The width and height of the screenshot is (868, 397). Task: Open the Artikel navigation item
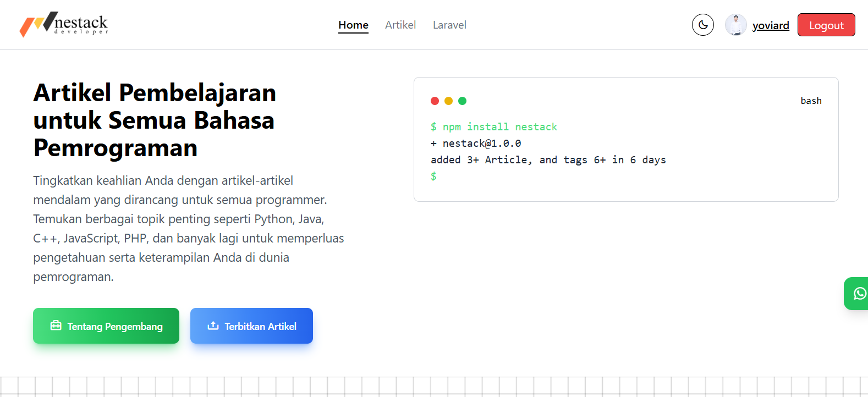click(x=400, y=25)
